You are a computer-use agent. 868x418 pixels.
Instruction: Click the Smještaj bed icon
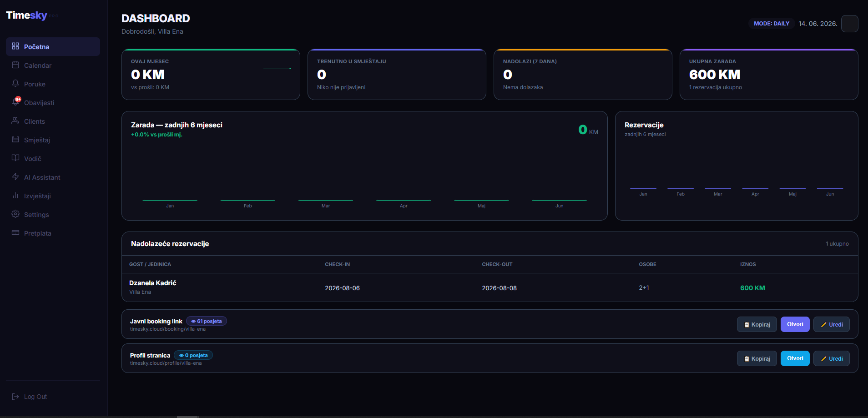pyautogui.click(x=15, y=139)
